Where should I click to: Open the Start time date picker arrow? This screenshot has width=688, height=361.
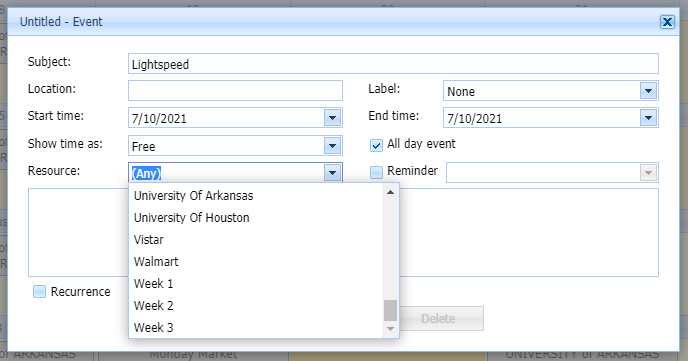click(x=332, y=118)
